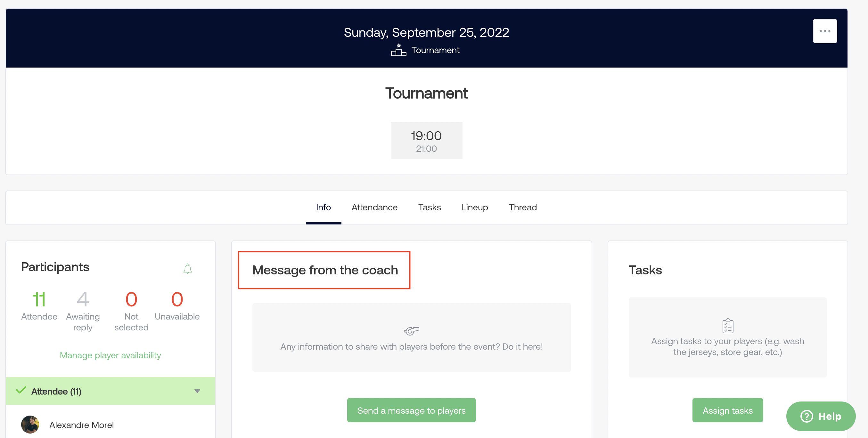Click the whistle icon in coach message
The image size is (868, 438).
point(412,331)
